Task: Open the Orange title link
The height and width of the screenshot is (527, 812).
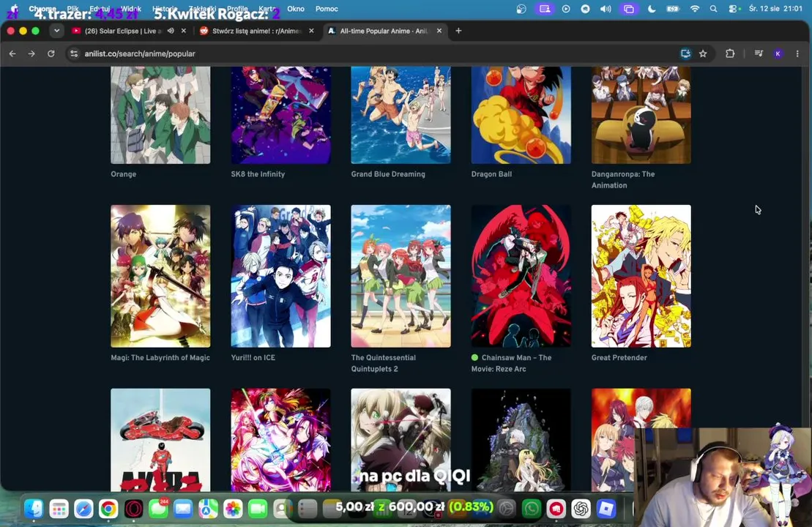Action: pos(123,174)
